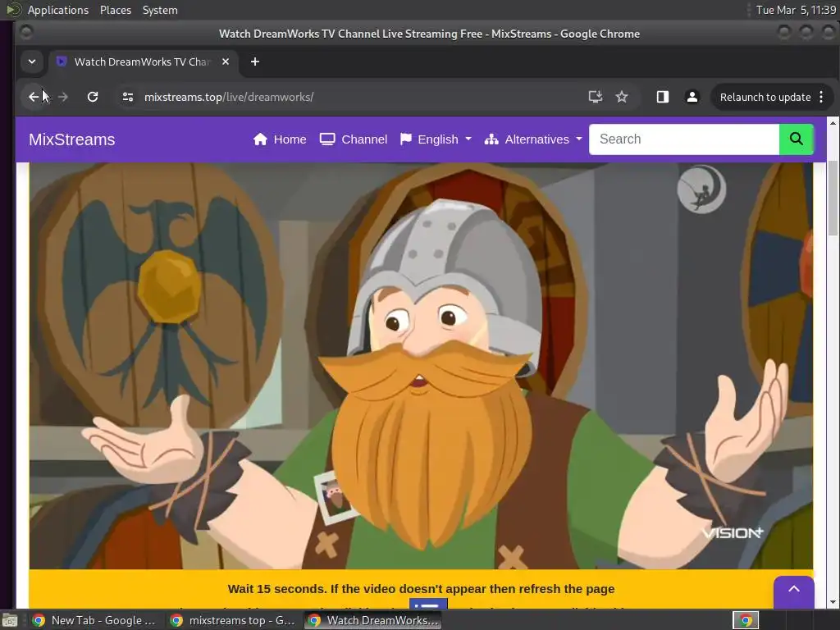Image resolution: width=840 pixels, height=630 pixels.
Task: Open the Chrome side panel
Action: [663, 97]
